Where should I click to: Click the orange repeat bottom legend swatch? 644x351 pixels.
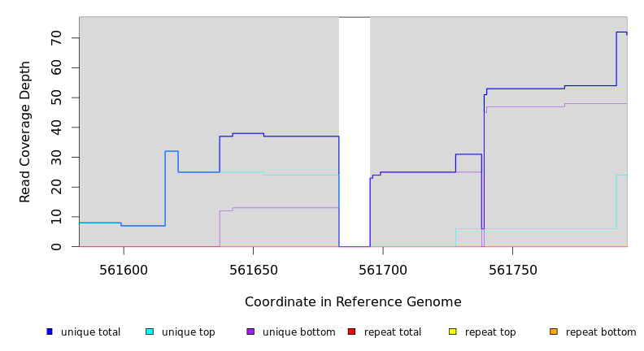[x=554, y=331]
